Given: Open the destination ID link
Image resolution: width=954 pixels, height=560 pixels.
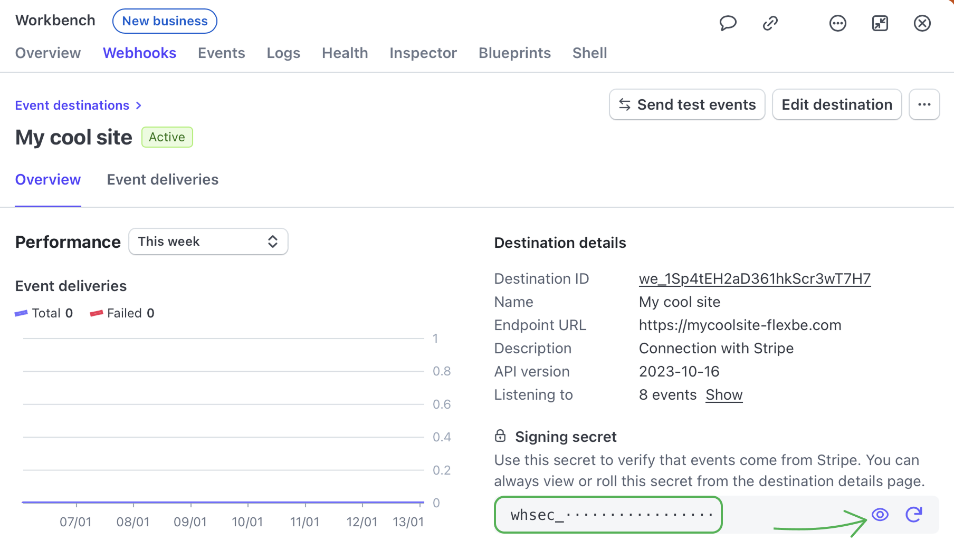Looking at the screenshot, I should (754, 279).
